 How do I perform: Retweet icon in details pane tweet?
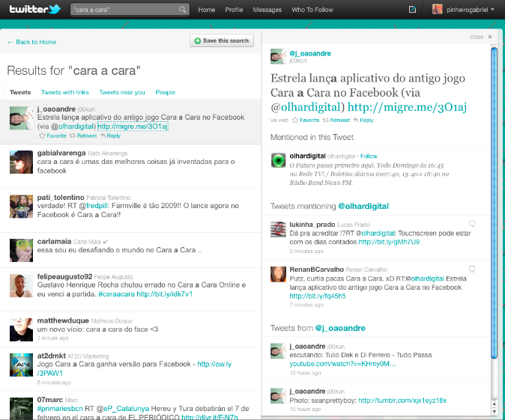pos(326,120)
